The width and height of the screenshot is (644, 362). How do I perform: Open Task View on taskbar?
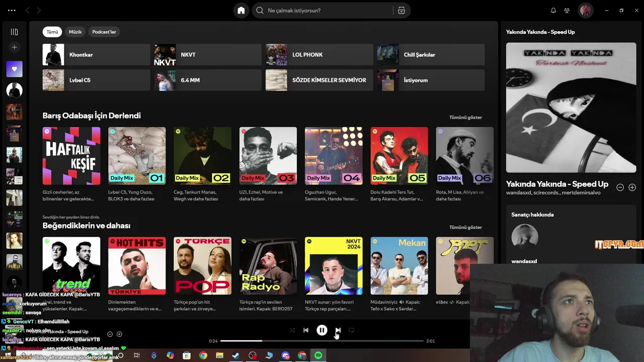tap(136, 355)
